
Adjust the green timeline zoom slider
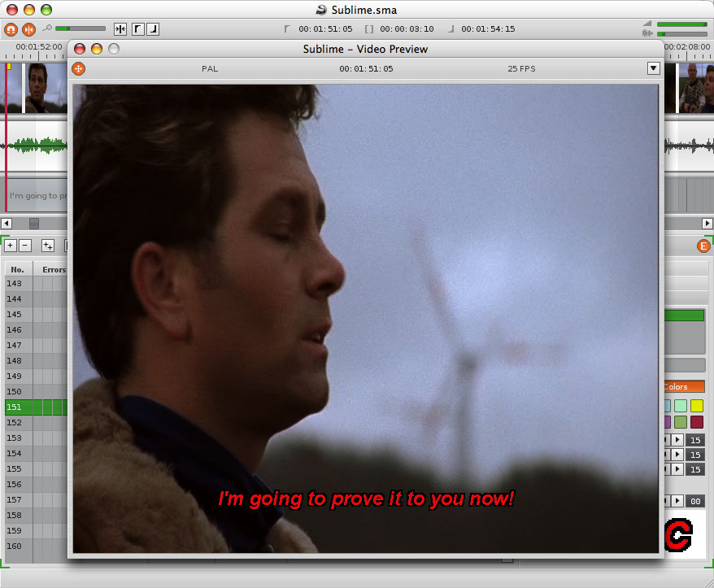pyautogui.click(x=81, y=28)
